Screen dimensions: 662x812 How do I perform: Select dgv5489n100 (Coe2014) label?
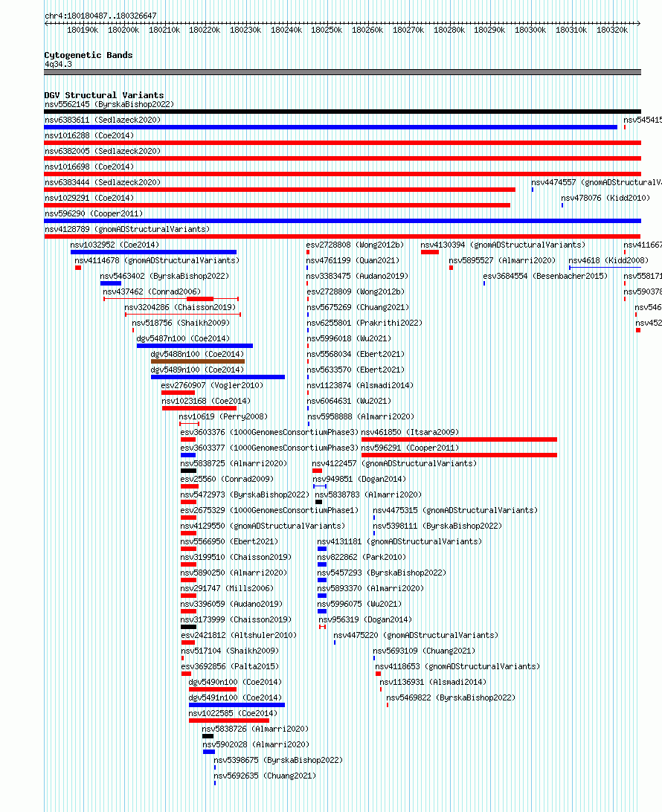point(197,370)
